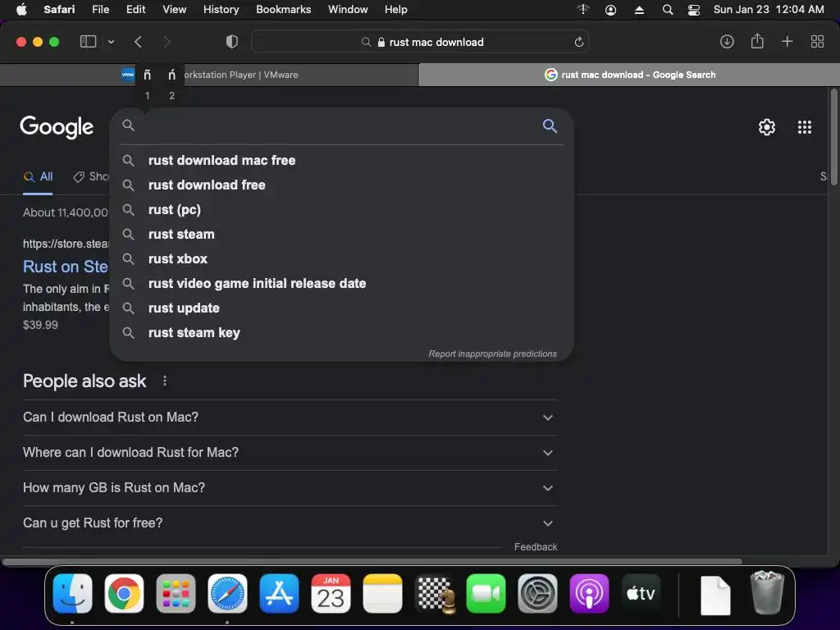This screenshot has width=840, height=630.
Task: Click the horizontal scrollbar
Action: click(372, 561)
